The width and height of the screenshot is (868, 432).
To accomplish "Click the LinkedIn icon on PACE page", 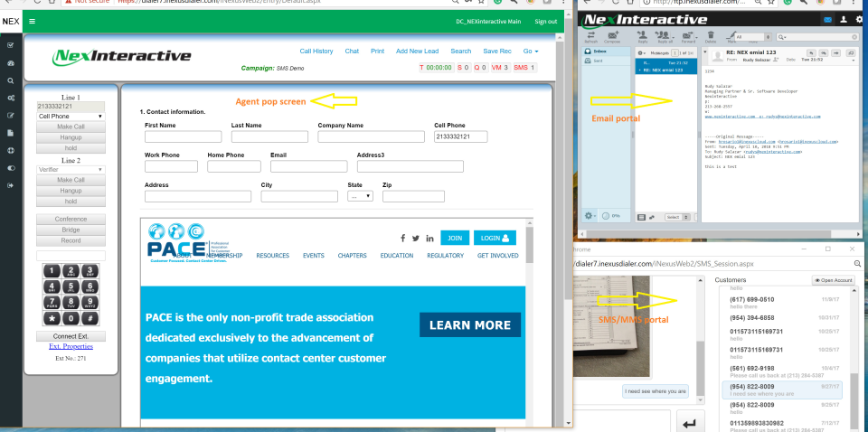I will (430, 239).
